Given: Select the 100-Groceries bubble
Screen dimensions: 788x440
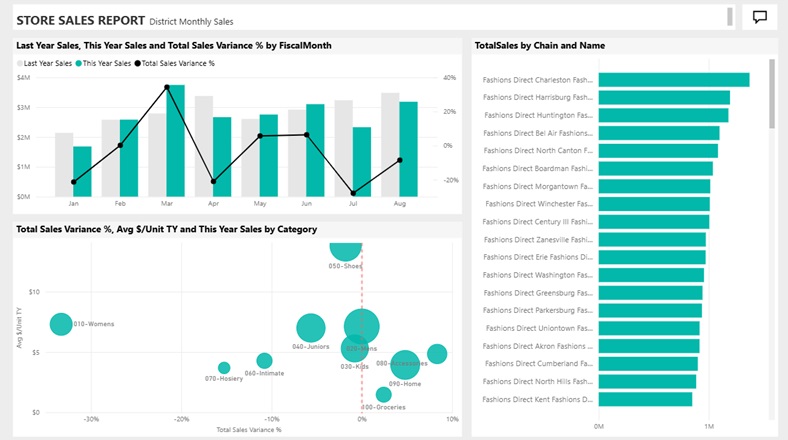Looking at the screenshot, I should 383,395.
